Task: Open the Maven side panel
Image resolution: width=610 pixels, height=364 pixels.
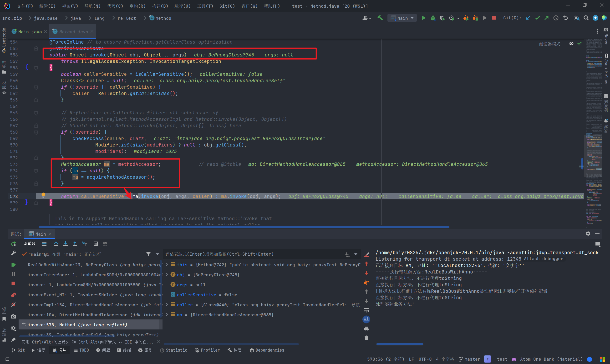Action: tap(606, 36)
